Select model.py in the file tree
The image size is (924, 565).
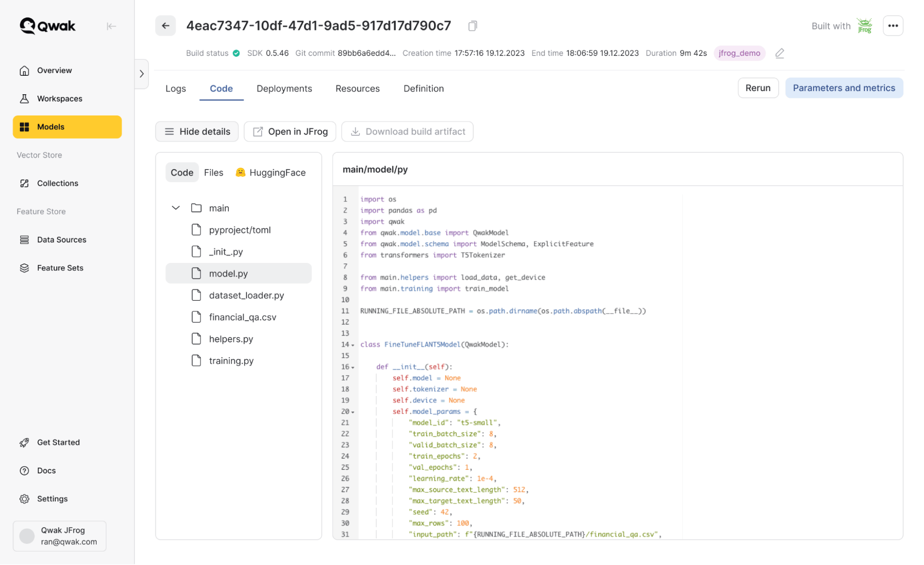tap(239, 273)
